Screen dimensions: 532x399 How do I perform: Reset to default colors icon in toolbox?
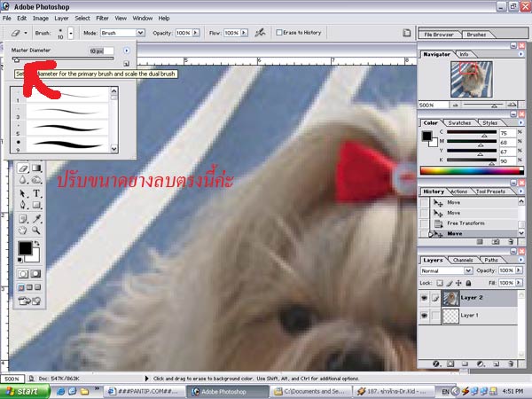pos(20,260)
